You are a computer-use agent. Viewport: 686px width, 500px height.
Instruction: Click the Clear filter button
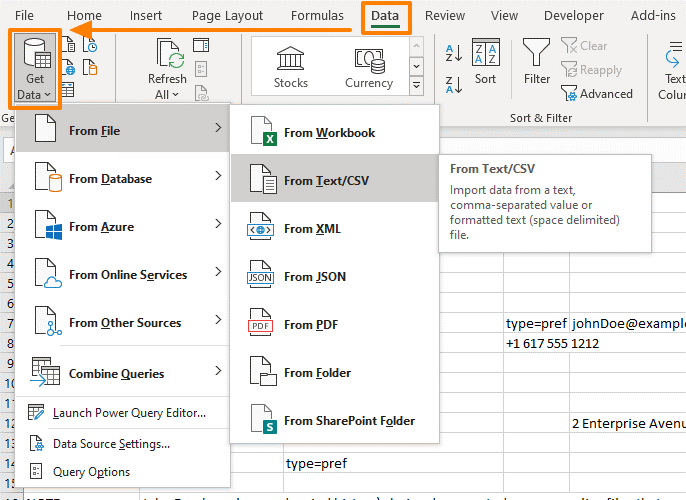click(584, 46)
